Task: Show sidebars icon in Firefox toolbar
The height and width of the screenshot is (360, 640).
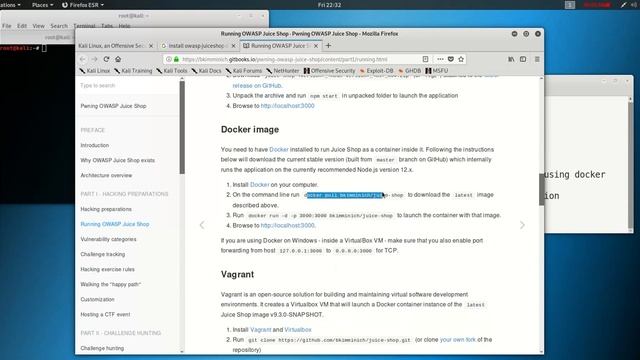Action: (523, 59)
